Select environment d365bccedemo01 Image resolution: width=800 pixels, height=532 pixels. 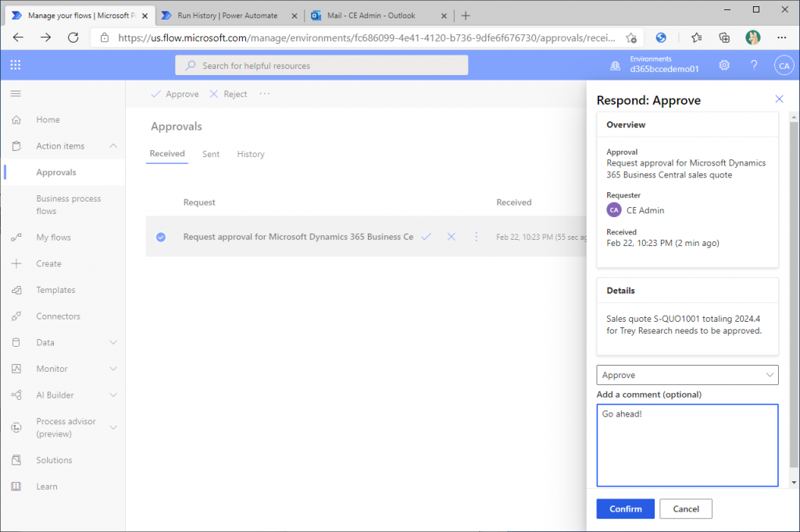664,69
